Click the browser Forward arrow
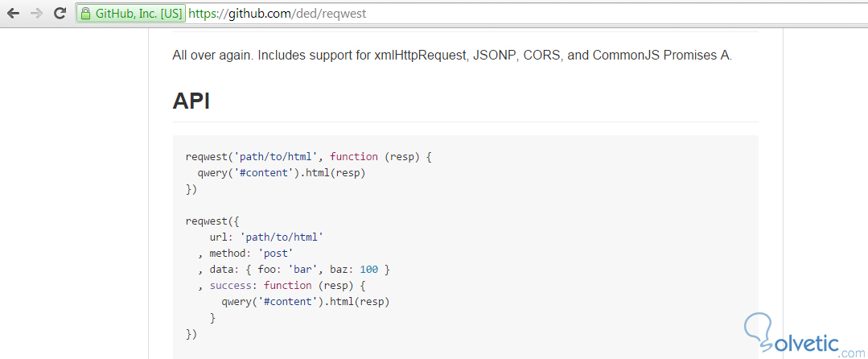 (36, 14)
